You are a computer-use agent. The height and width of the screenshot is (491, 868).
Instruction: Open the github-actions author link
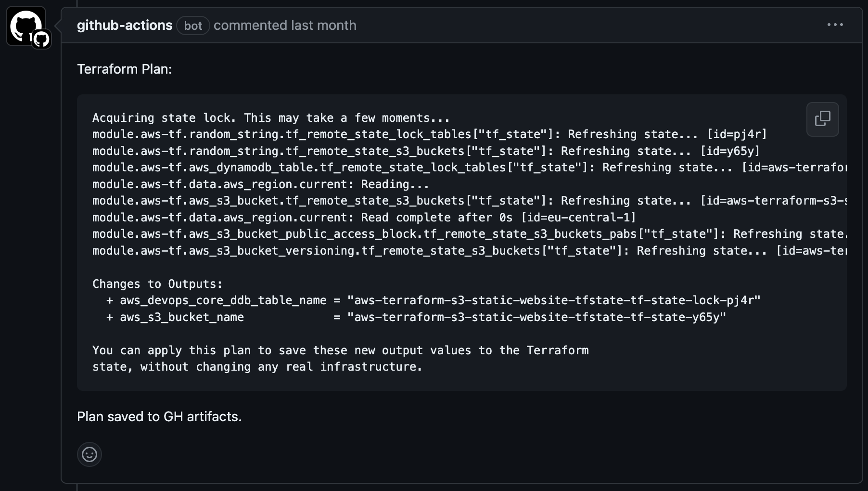pyautogui.click(x=125, y=25)
